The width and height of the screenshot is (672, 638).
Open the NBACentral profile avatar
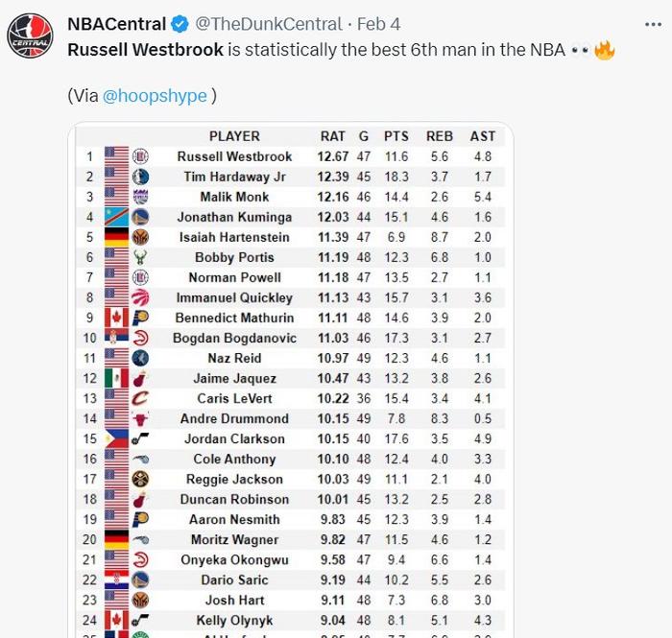30,35
